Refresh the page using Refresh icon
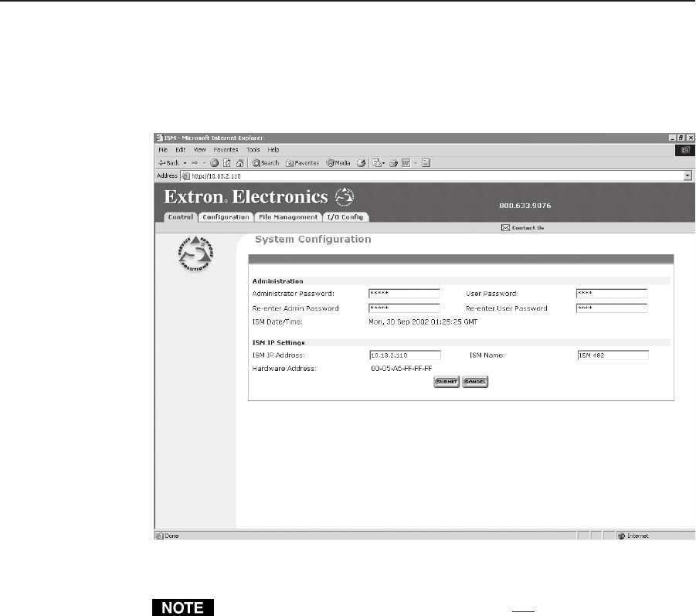 pyautogui.click(x=227, y=163)
